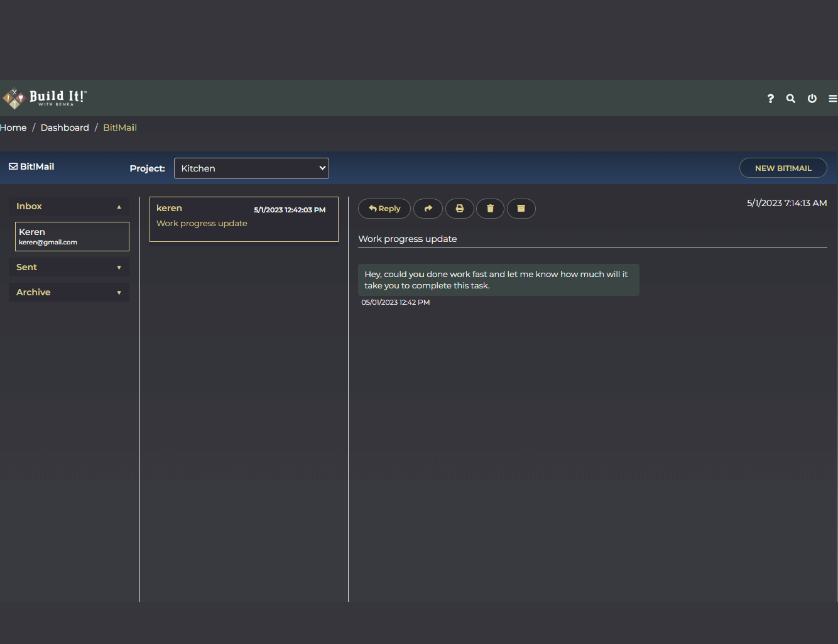The height and width of the screenshot is (644, 838).
Task: Click the Build It! logo
Action: click(x=45, y=98)
